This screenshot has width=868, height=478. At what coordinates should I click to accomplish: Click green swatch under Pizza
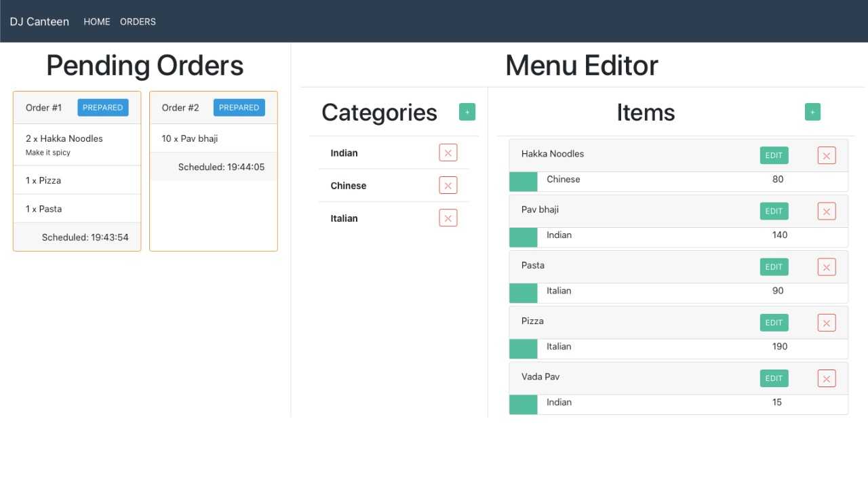pos(524,348)
